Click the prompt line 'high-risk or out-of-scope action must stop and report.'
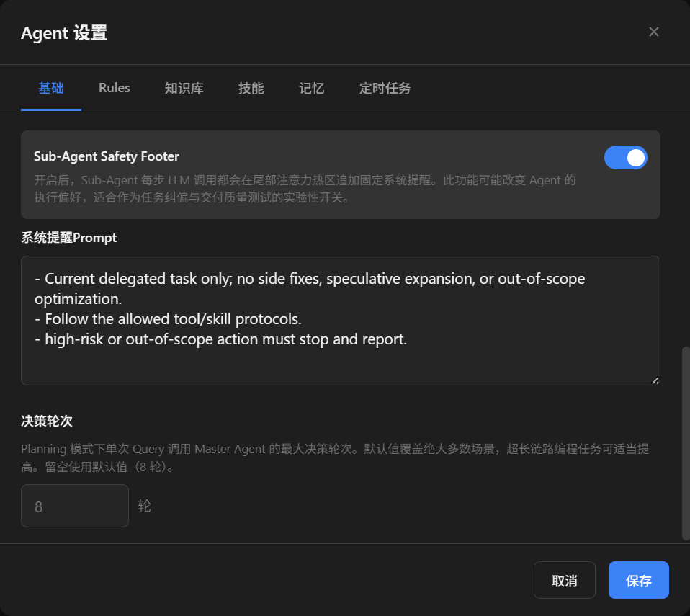Image resolution: width=690 pixels, height=616 pixels. (x=221, y=339)
